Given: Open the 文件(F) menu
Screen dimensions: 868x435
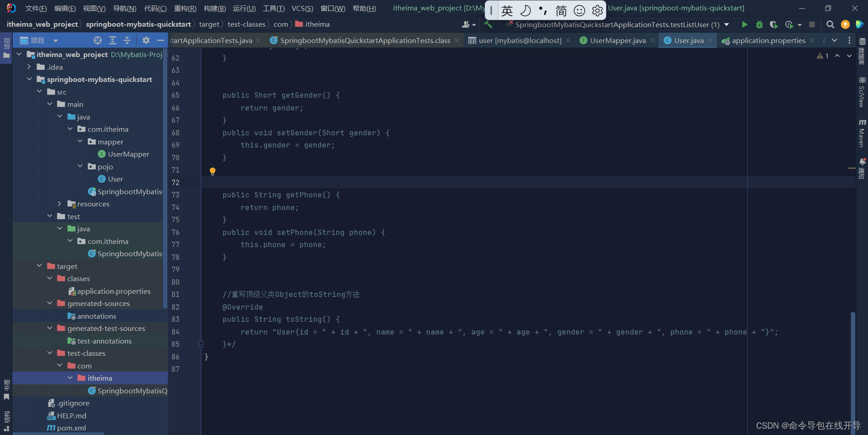Looking at the screenshot, I should click(x=36, y=9).
